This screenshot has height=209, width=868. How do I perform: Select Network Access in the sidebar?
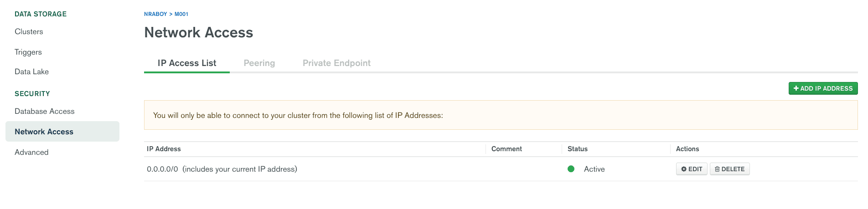pos(44,132)
